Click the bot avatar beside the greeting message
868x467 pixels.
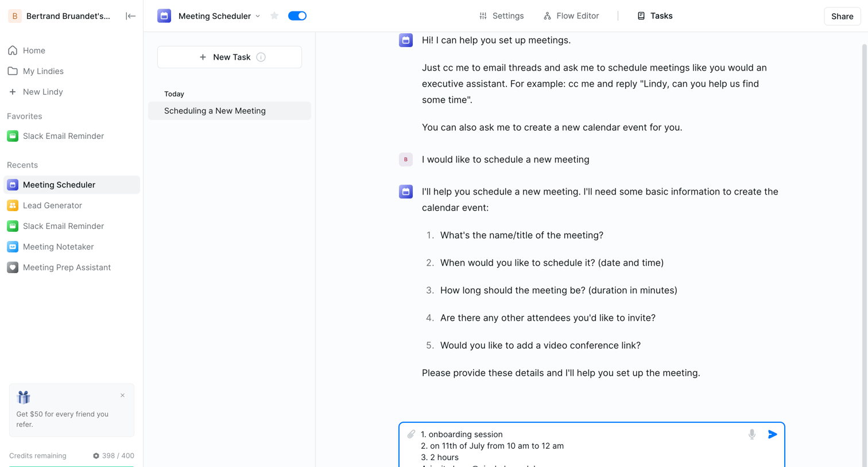(406, 40)
